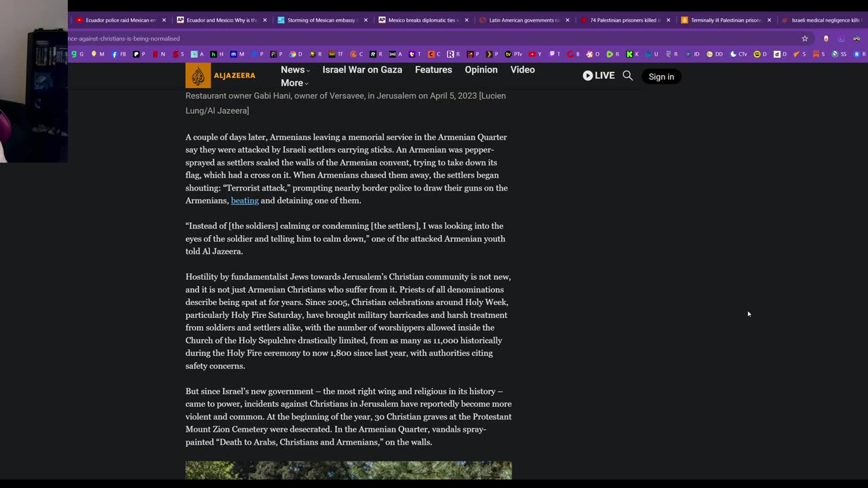
Task: Close the Ecuador police raid tab
Action: coord(163,20)
